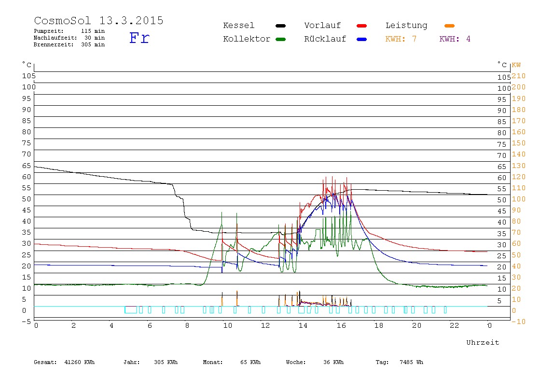Click the '305 KWh' yearly value

[x=166, y=362]
